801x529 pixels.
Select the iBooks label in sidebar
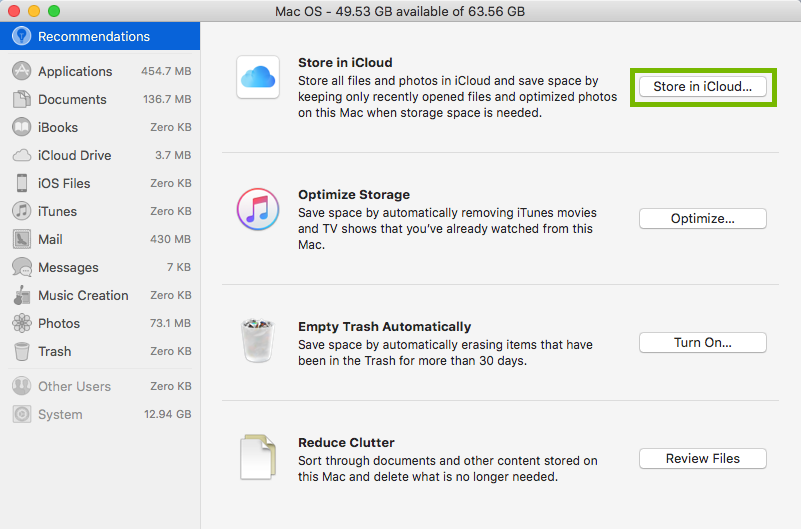click(x=58, y=127)
